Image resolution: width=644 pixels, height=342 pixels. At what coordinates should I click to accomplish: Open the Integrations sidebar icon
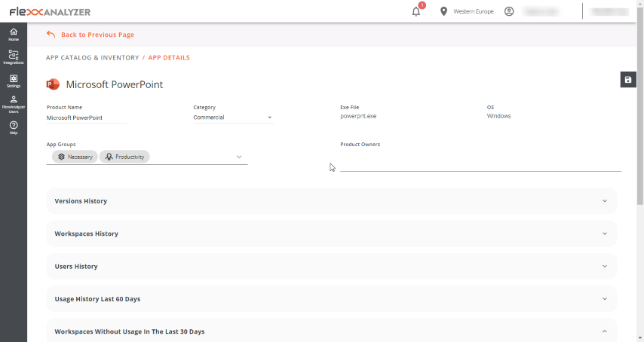[14, 57]
